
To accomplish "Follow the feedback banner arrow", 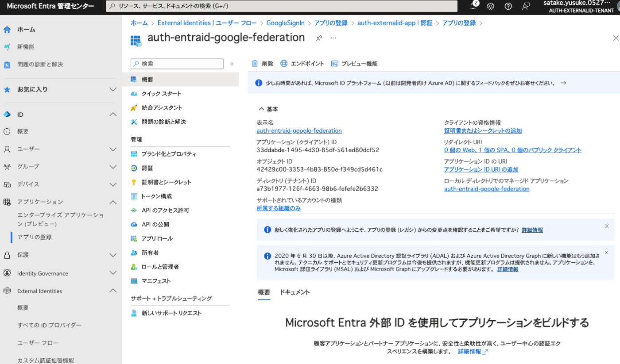I will (x=563, y=83).
